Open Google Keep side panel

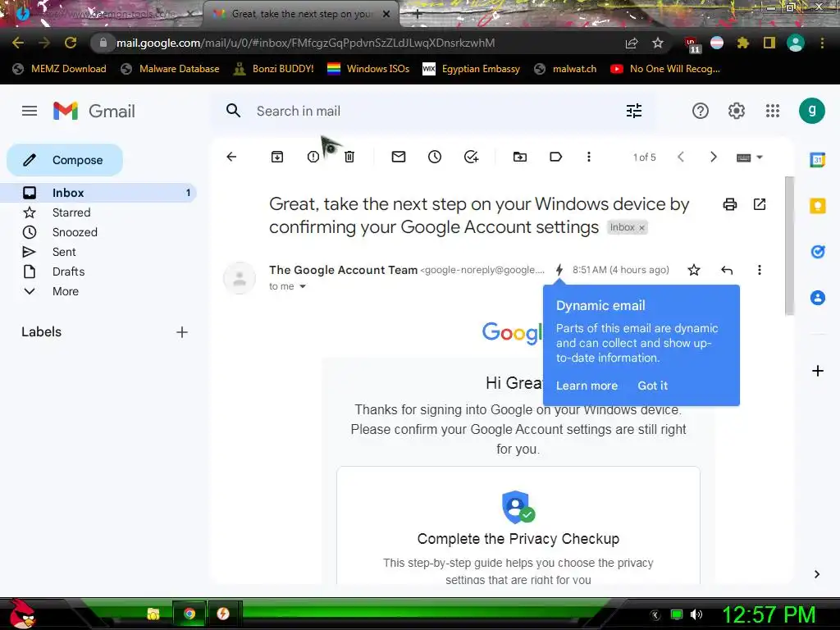pos(818,206)
